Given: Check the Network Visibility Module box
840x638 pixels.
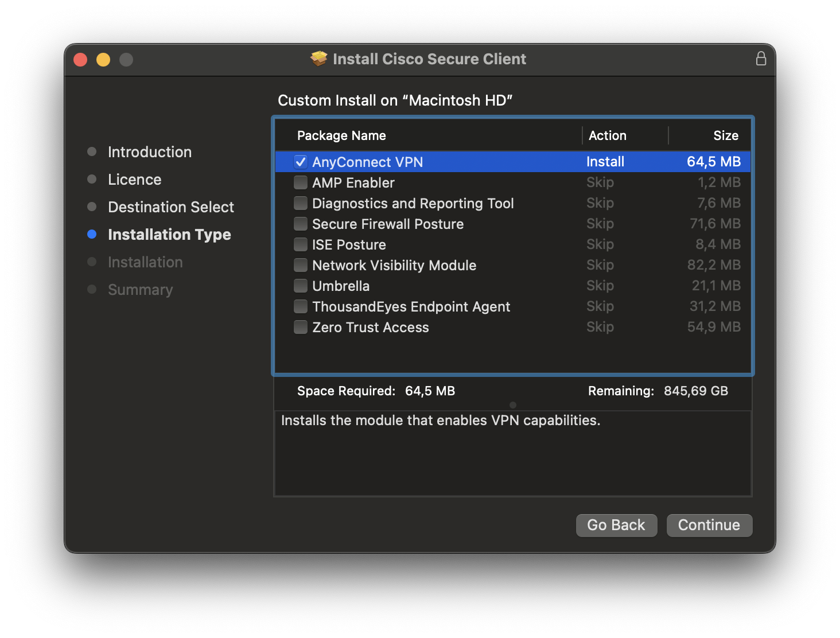Looking at the screenshot, I should point(301,265).
